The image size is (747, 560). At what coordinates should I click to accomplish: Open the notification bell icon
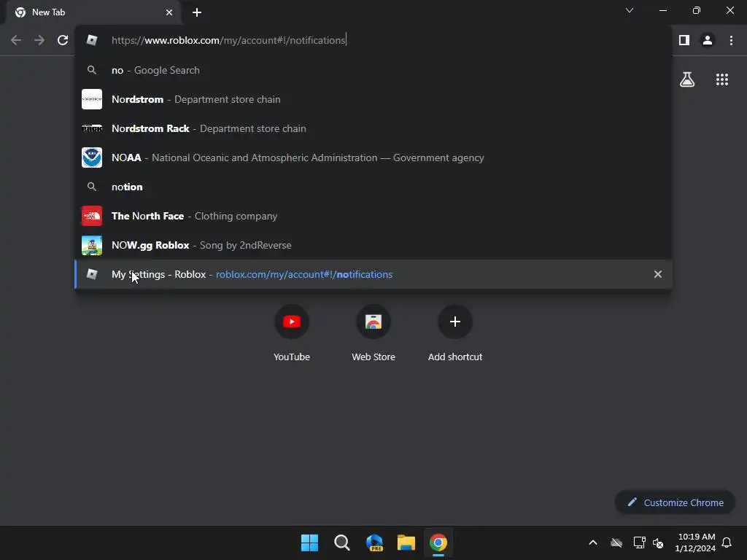click(x=727, y=542)
